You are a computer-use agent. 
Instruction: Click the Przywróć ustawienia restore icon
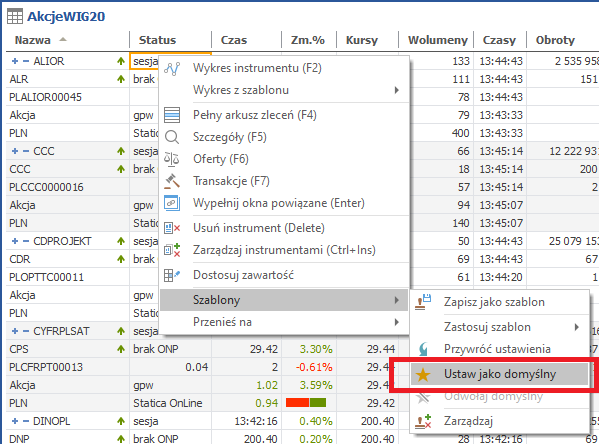pyautogui.click(x=423, y=349)
